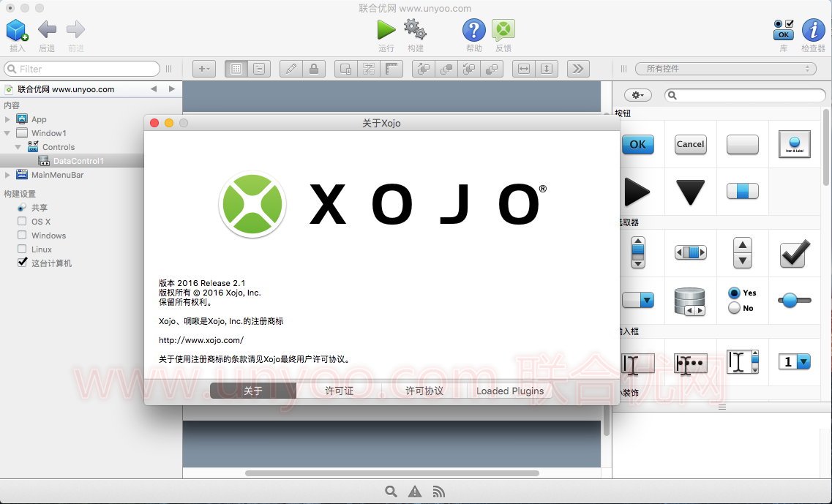Collapse the Window1 tree item

click(x=7, y=133)
